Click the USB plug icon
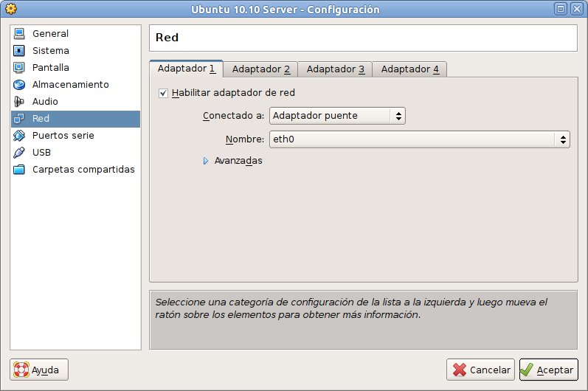The image size is (588, 391). [x=19, y=153]
